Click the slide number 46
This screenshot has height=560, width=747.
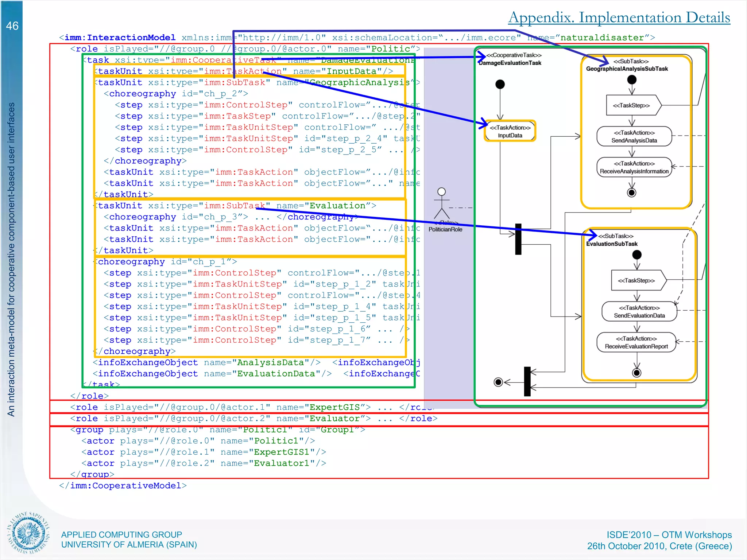(x=12, y=26)
